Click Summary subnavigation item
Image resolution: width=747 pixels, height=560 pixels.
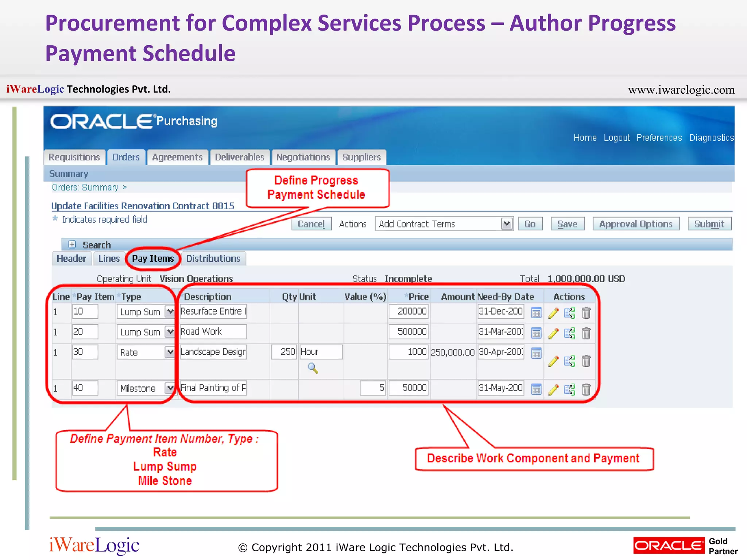click(x=69, y=174)
